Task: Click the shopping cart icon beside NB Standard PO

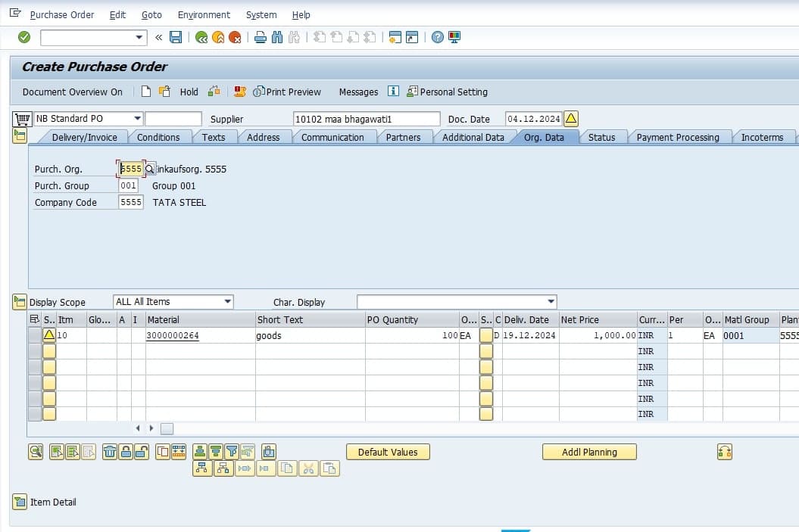Action: tap(23, 119)
